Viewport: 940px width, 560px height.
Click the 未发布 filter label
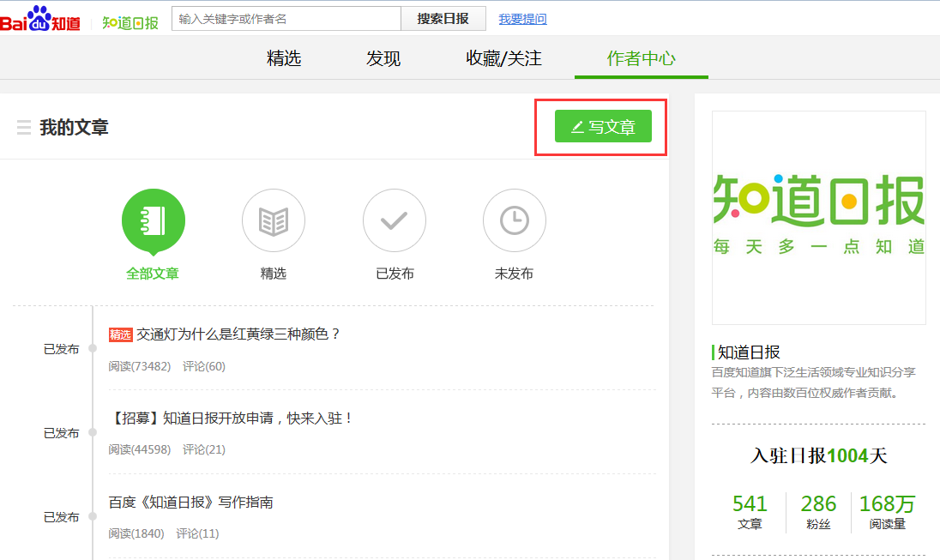514,274
